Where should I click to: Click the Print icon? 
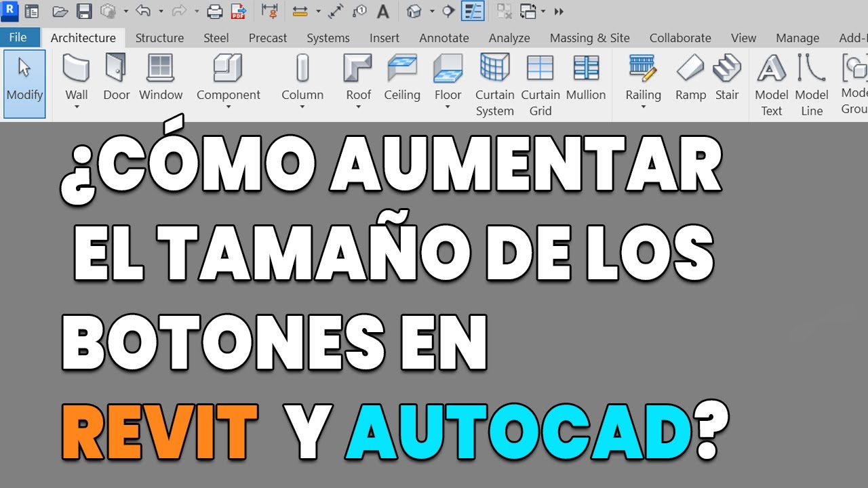(214, 12)
